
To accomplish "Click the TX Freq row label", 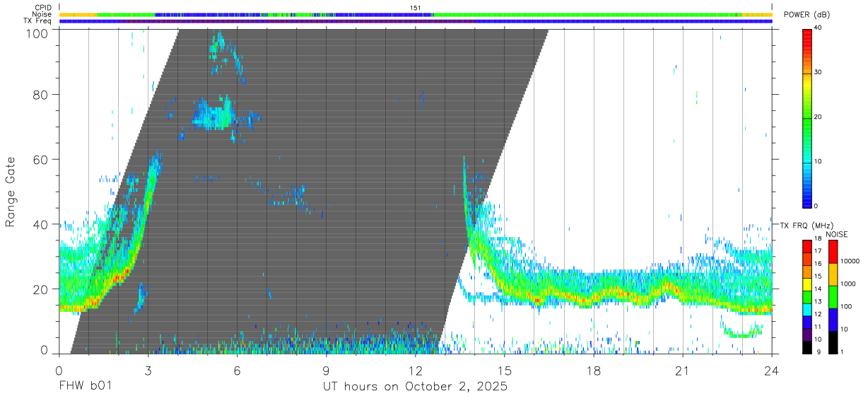I will point(38,21).
